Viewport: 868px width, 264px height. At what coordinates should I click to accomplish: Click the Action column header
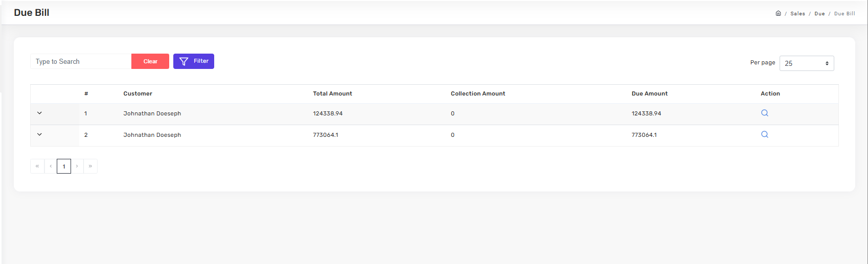pyautogui.click(x=770, y=93)
